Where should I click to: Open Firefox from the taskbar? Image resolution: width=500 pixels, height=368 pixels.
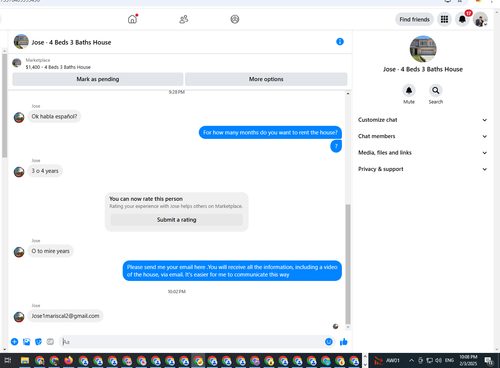pos(69,360)
